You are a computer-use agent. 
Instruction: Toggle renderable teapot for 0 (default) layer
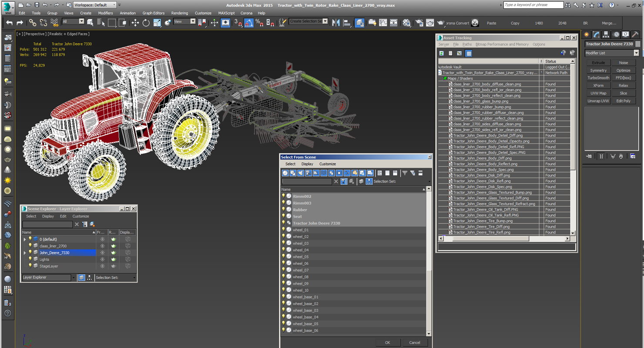point(114,239)
